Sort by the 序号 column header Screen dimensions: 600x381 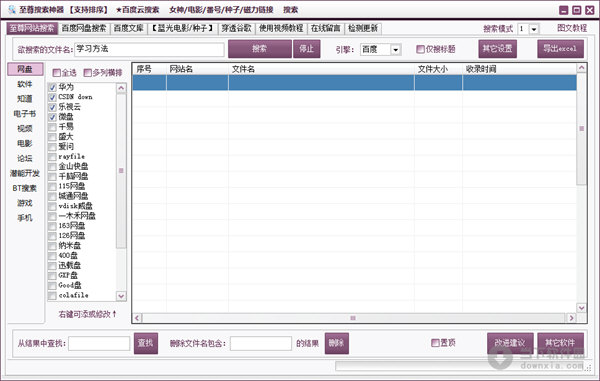[x=150, y=69]
